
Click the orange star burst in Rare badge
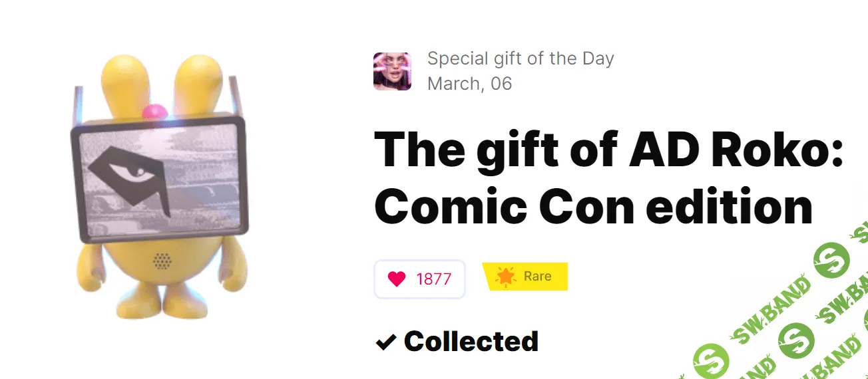click(x=506, y=277)
